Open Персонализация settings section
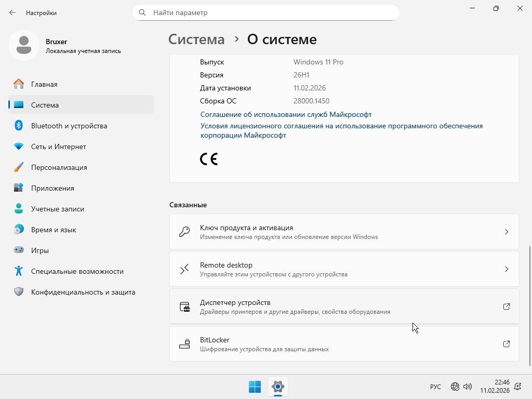This screenshot has height=399, width=532. pos(81,167)
